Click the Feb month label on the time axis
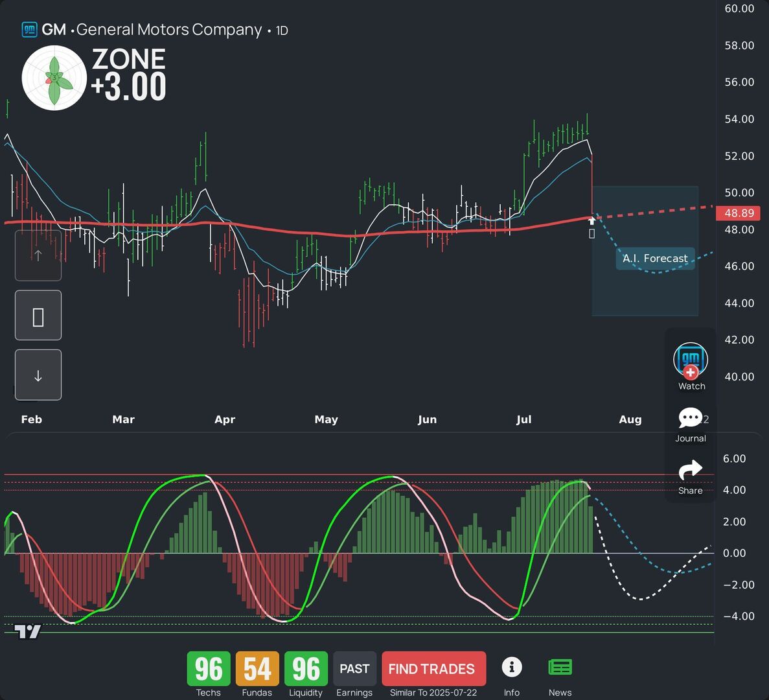Viewport: 769px width, 700px height. [31, 419]
